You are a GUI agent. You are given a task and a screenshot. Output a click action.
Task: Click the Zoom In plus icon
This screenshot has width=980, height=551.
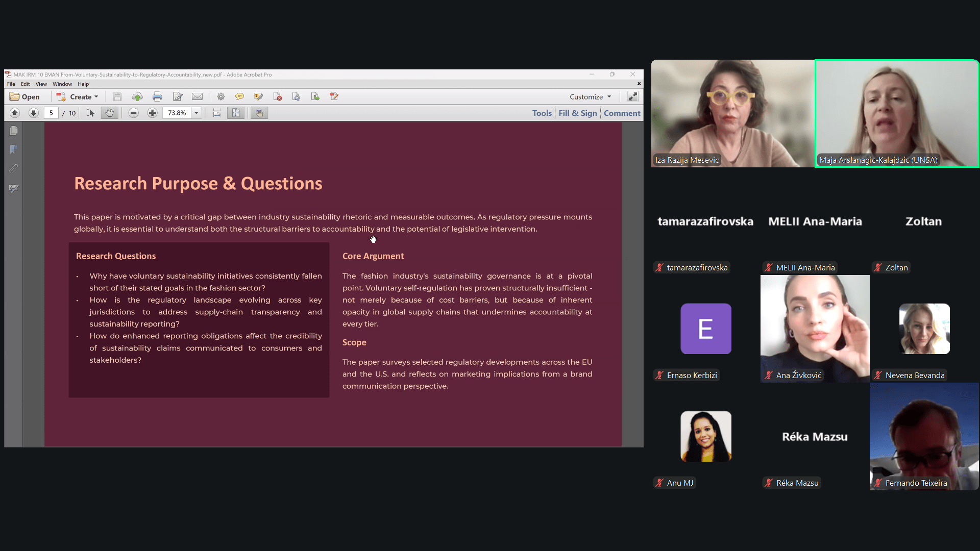coord(152,113)
